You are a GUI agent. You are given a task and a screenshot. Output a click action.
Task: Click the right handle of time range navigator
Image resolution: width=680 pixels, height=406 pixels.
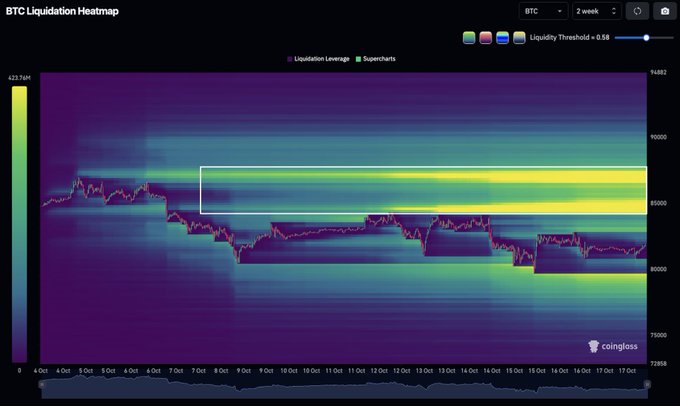(647, 384)
